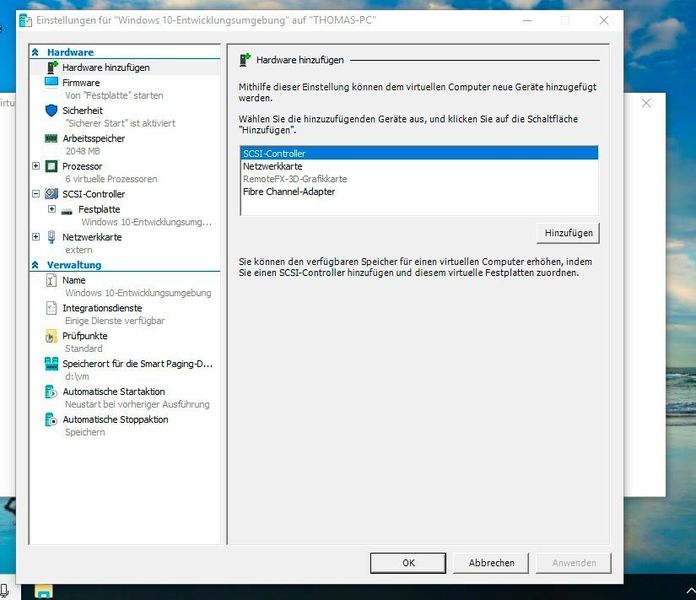Click '6 virtuelle Prozessoren' subtext
Viewport: 696px width, 600px height.
coord(111,179)
